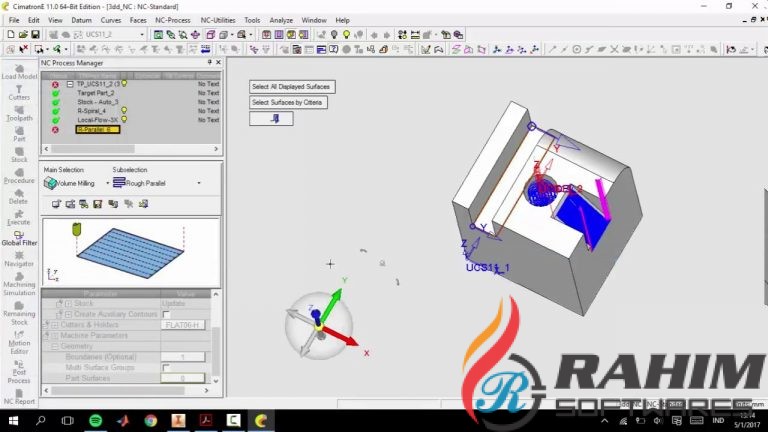The image size is (768, 432).
Task: Launch Machining Simulation from the sidebar
Action: click(19, 284)
